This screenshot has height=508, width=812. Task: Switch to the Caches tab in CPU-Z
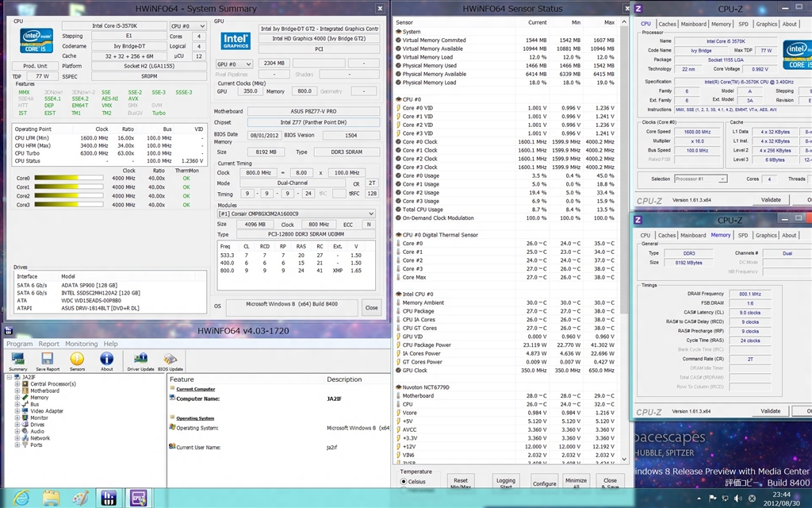(667, 24)
